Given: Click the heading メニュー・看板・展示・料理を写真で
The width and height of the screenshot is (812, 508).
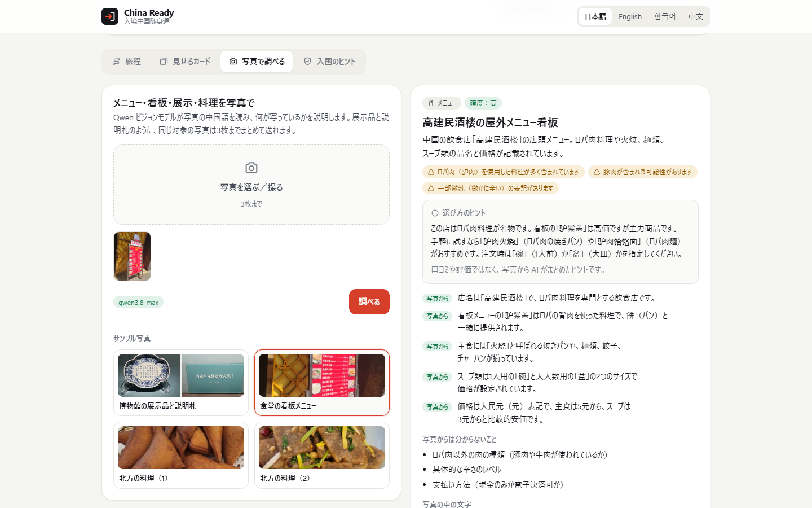Looking at the screenshot, I should click(x=184, y=103).
